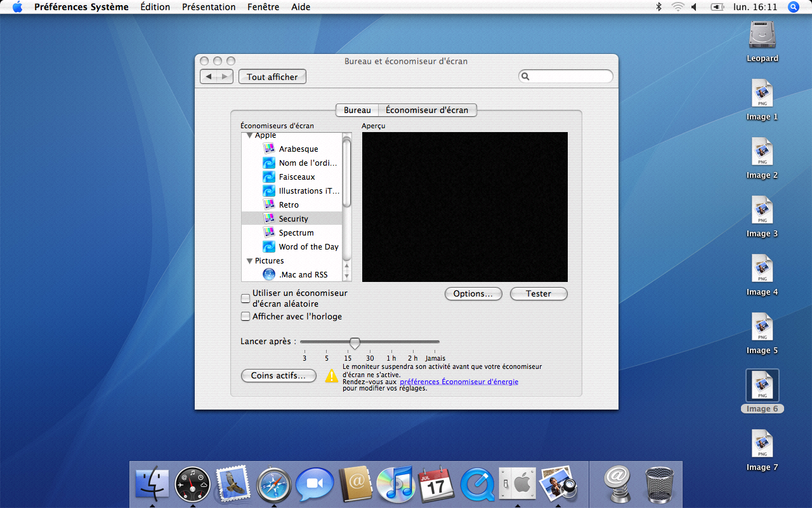
Task: Toggle Afficher avec l'horloge checkbox
Action: (246, 316)
